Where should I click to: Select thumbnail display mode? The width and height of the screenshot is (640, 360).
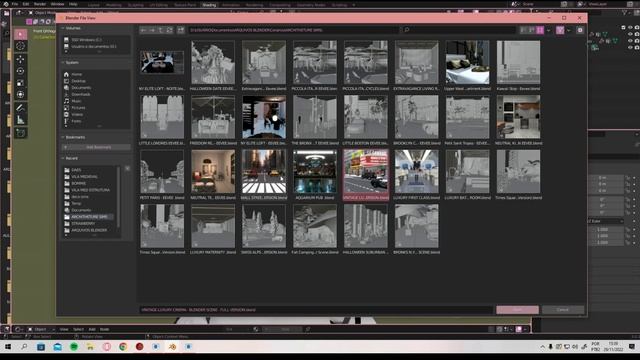point(540,30)
